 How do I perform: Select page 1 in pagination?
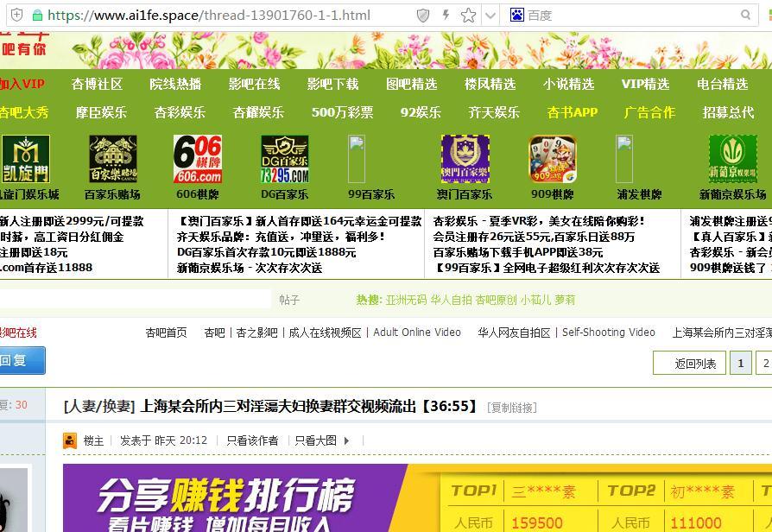click(x=741, y=364)
